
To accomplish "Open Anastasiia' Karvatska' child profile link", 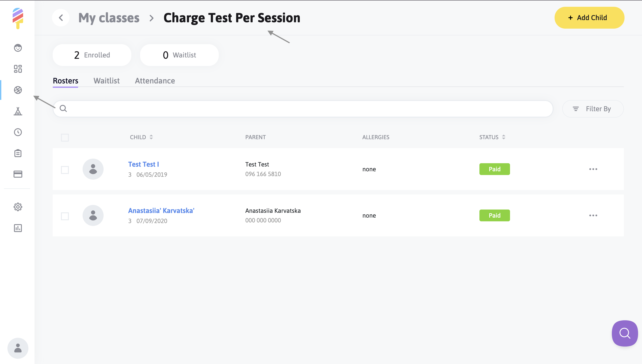I will (x=161, y=210).
